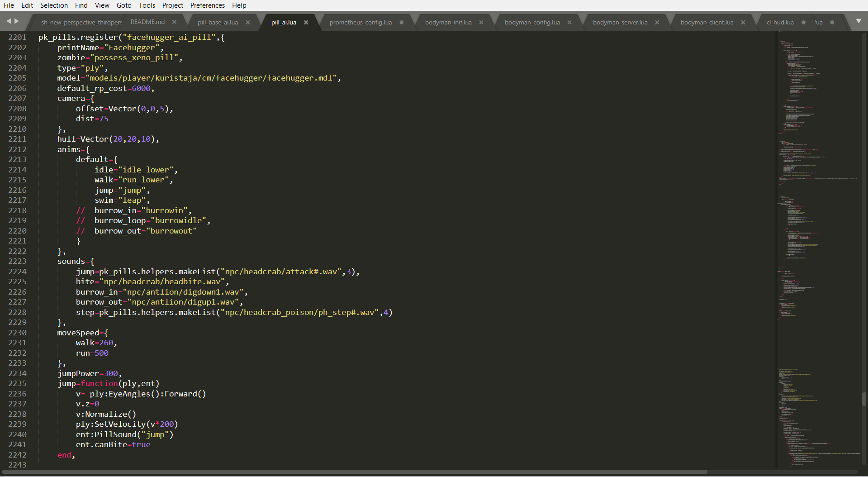Viewport: 868px width, 477px height.
Task: Click the default_rp_cost value 6000
Action: tap(141, 88)
